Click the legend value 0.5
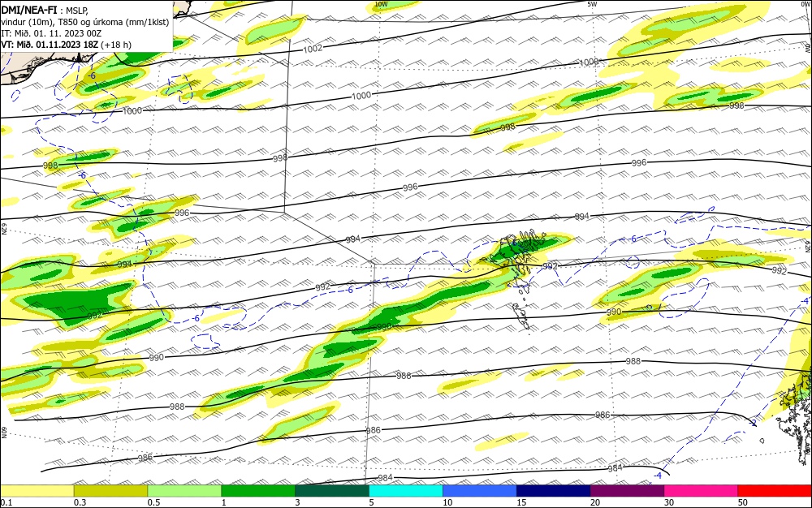This screenshot has width=812, height=508. [153, 503]
